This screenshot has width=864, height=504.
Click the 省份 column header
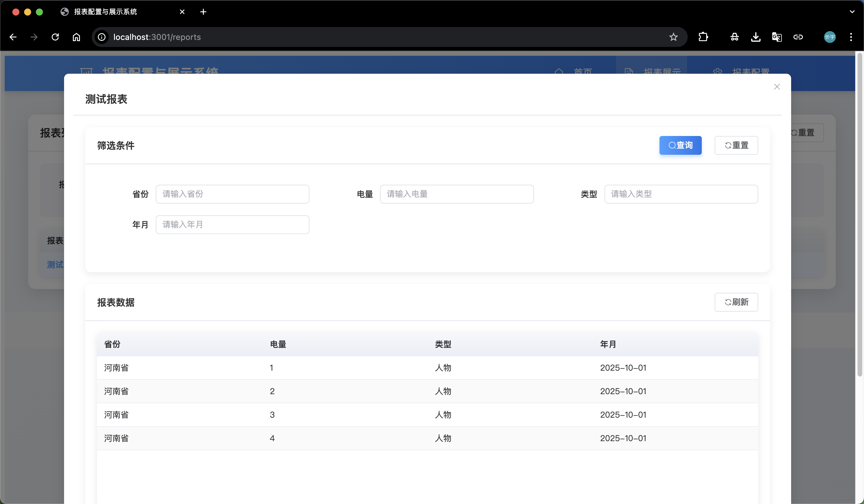pyautogui.click(x=112, y=344)
